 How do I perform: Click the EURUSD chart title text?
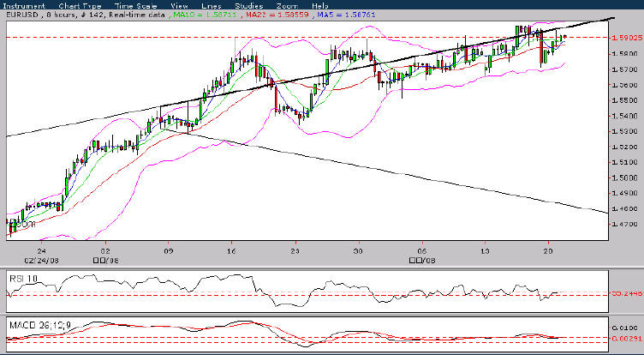21,15
